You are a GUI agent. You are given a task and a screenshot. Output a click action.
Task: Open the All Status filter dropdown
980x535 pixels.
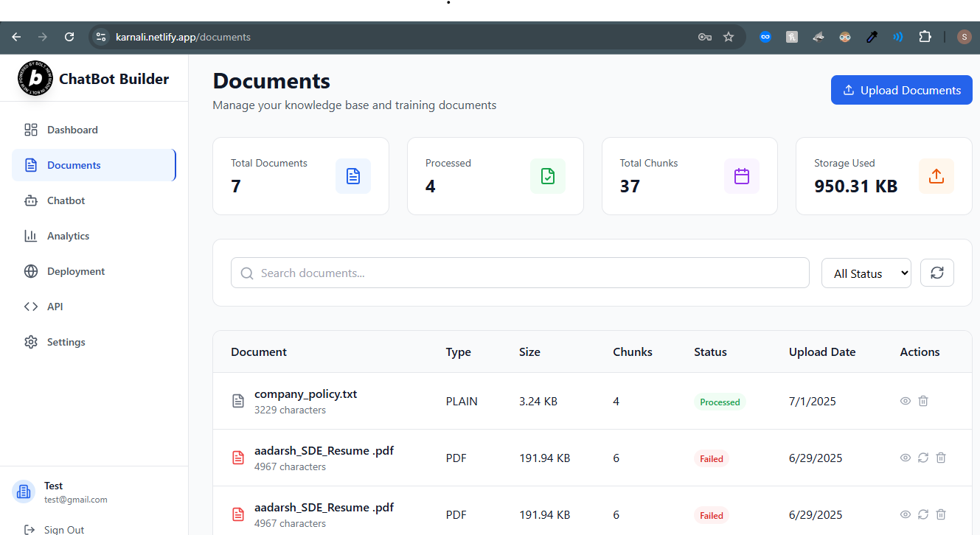(x=866, y=273)
